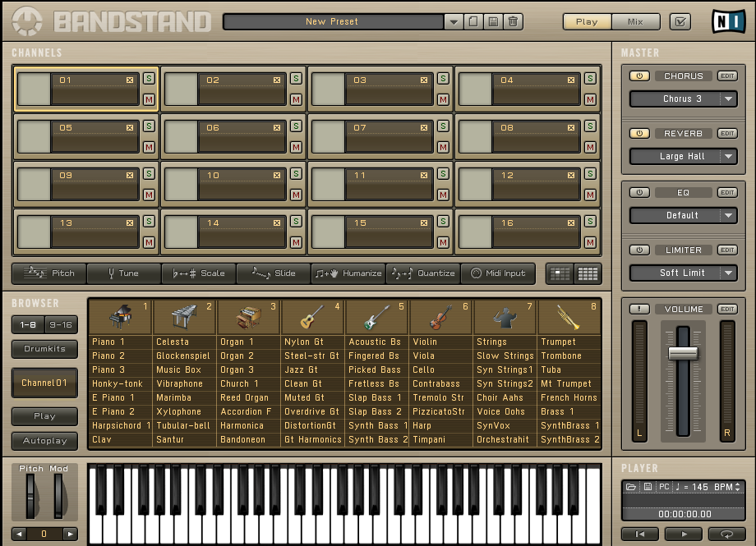Solo channel 04 with S button
This screenshot has width=756, height=546.
[589, 79]
